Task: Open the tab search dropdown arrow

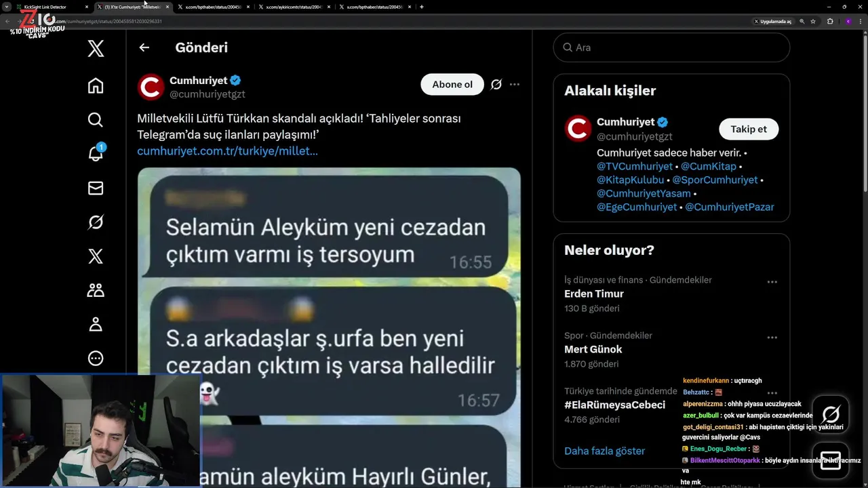Action: point(6,7)
